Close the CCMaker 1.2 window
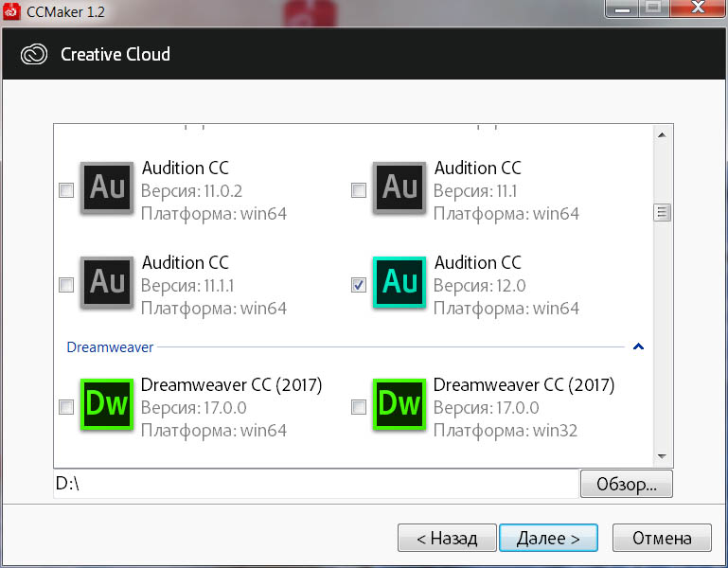This screenshot has height=568, width=728. click(x=698, y=9)
